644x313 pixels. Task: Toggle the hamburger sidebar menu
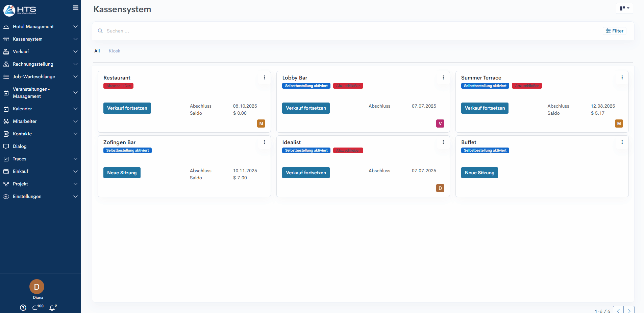tap(76, 8)
